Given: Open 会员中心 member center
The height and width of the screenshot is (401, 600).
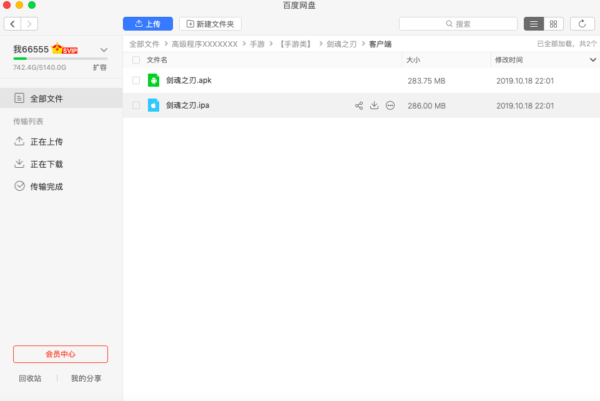Looking at the screenshot, I should [60, 354].
